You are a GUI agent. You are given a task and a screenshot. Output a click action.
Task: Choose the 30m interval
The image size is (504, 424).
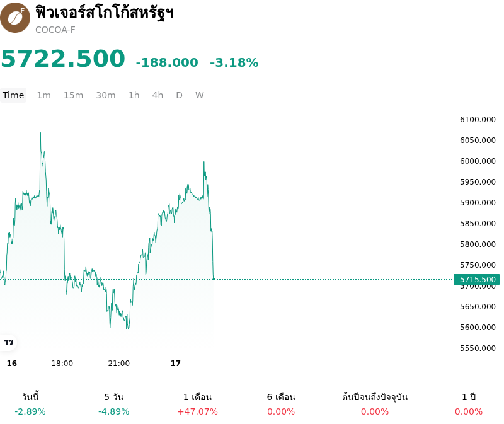[106, 95]
